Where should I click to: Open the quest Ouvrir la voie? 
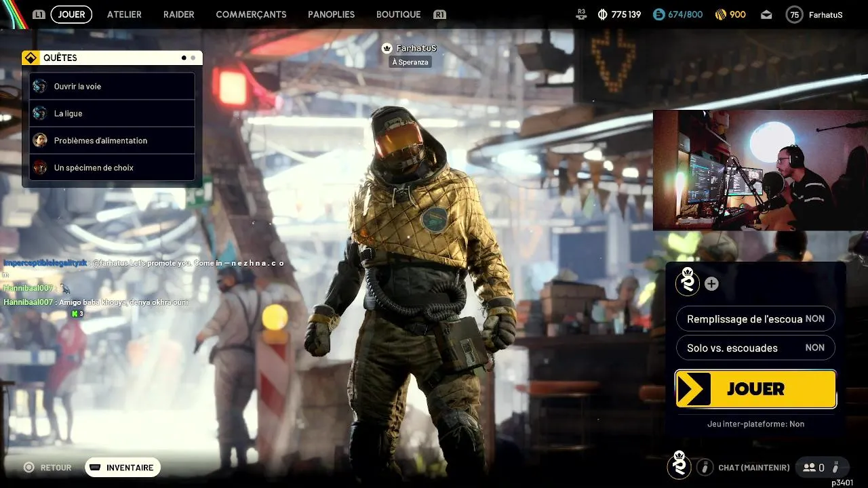(112, 86)
